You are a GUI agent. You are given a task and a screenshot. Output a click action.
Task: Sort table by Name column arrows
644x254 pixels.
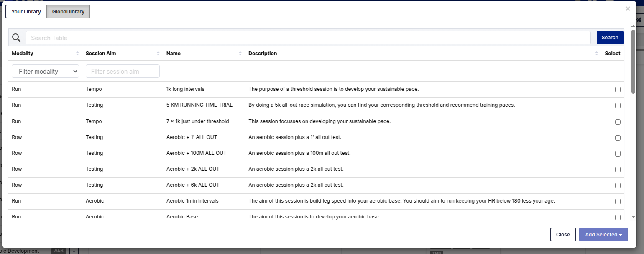(240, 54)
